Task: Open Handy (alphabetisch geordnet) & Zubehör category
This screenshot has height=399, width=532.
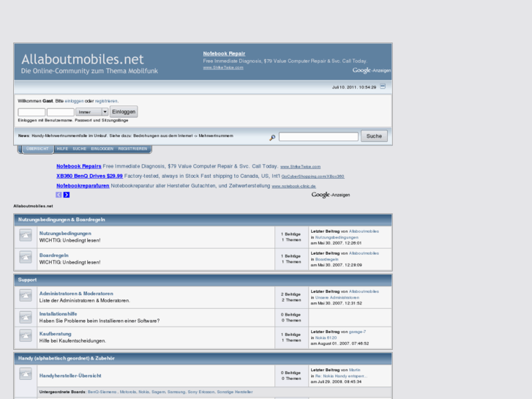Action: [66, 358]
